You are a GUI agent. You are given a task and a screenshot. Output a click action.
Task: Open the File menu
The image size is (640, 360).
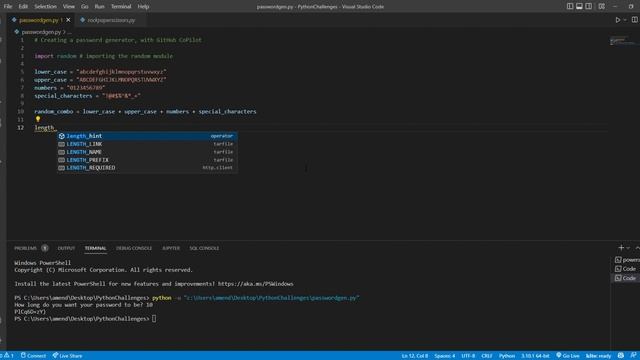pos(8,7)
